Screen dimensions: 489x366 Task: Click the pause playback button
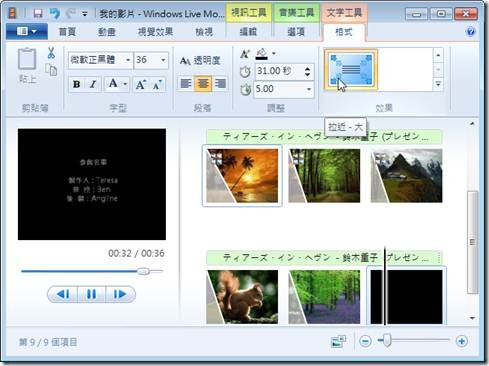click(91, 294)
